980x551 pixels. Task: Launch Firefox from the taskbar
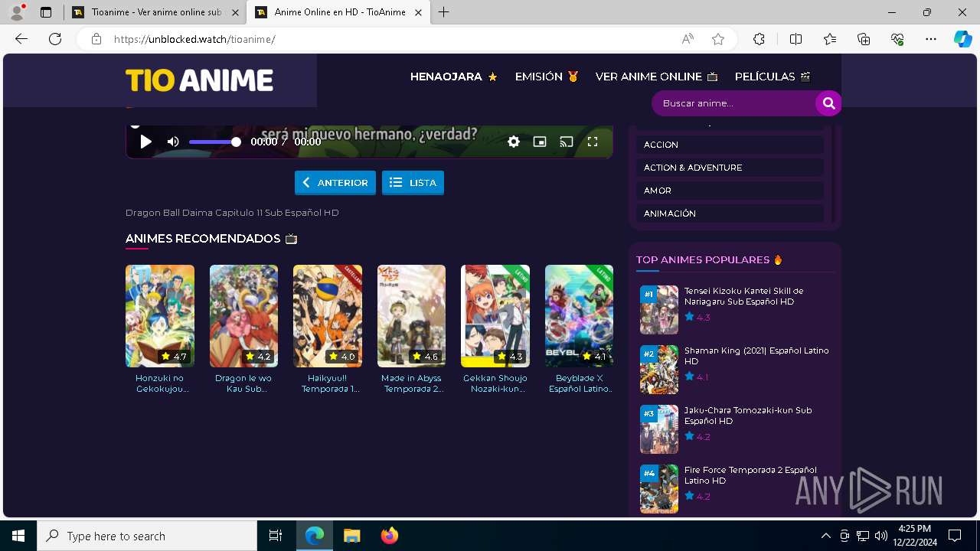point(390,536)
